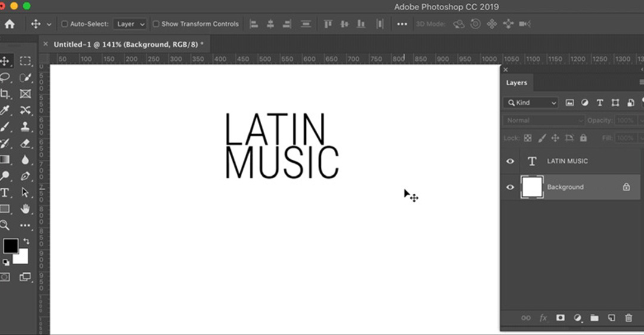This screenshot has width=644, height=335.
Task: Select the History Brush tool
Action: [x=5, y=143]
